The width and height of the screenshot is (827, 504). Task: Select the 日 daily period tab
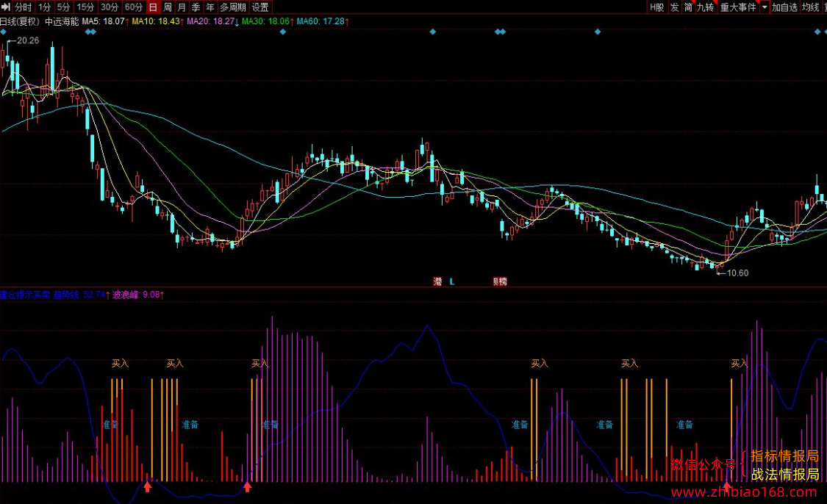coord(153,7)
